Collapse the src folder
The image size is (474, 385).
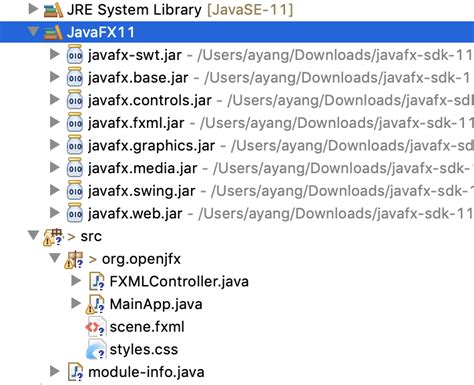33,235
